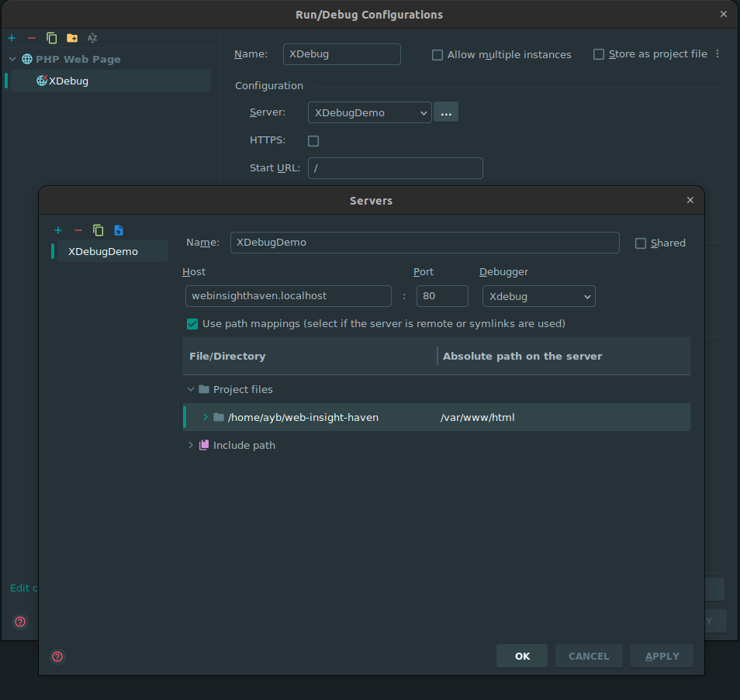The width and height of the screenshot is (740, 700).
Task: Click the Cancel button in the Servers dialog
Action: [589, 656]
